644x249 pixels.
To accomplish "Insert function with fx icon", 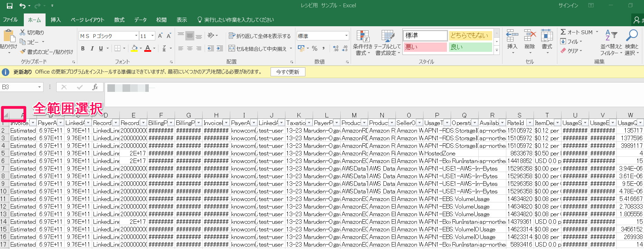I will 95,87.
